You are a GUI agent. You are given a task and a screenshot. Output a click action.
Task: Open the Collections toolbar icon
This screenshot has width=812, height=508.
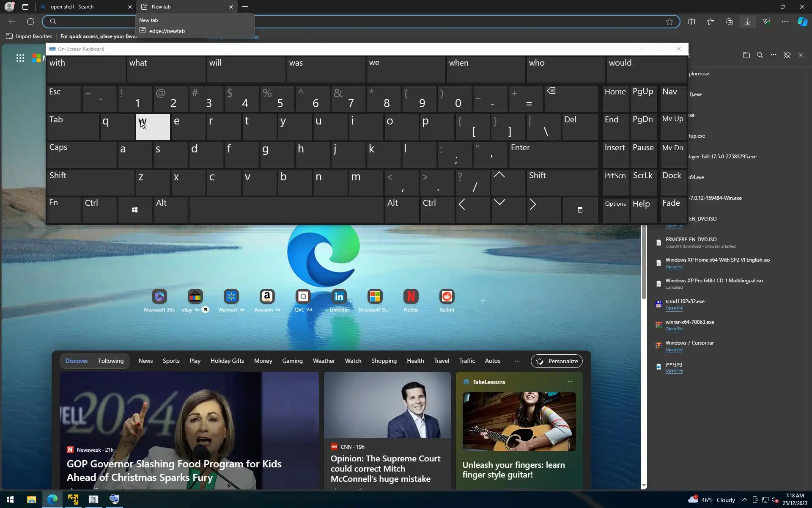point(729,22)
